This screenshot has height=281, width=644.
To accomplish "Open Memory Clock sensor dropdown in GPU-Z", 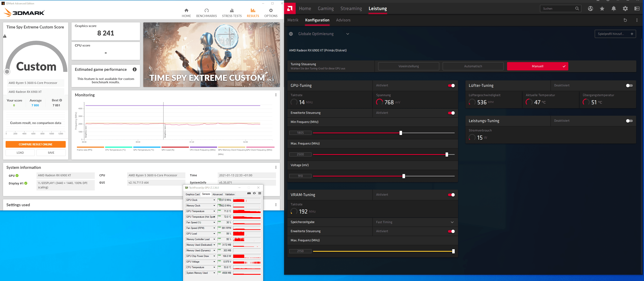I will pyautogui.click(x=214, y=206).
